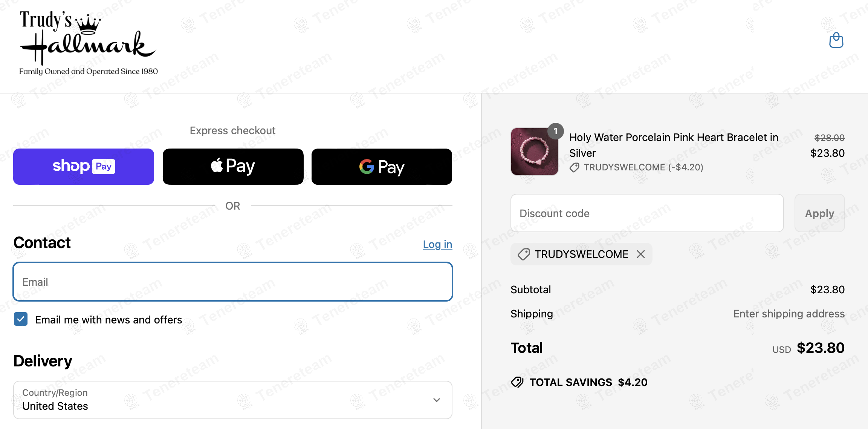Click the pink heart bracelet thumbnail

coord(534,152)
